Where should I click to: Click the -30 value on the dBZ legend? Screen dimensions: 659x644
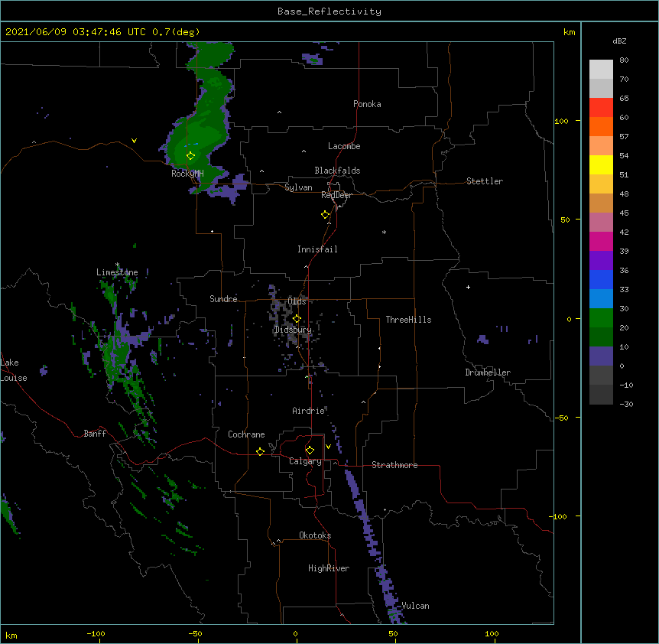point(626,404)
